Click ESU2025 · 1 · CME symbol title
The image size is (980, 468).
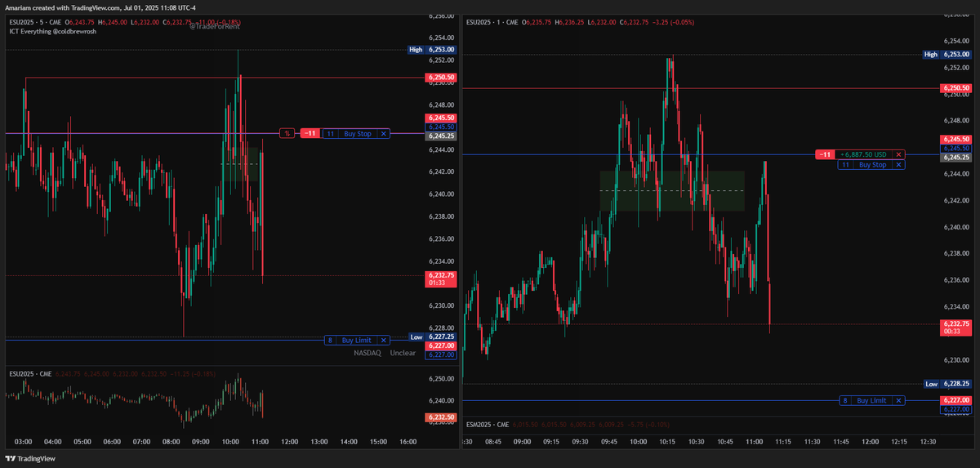(x=491, y=23)
